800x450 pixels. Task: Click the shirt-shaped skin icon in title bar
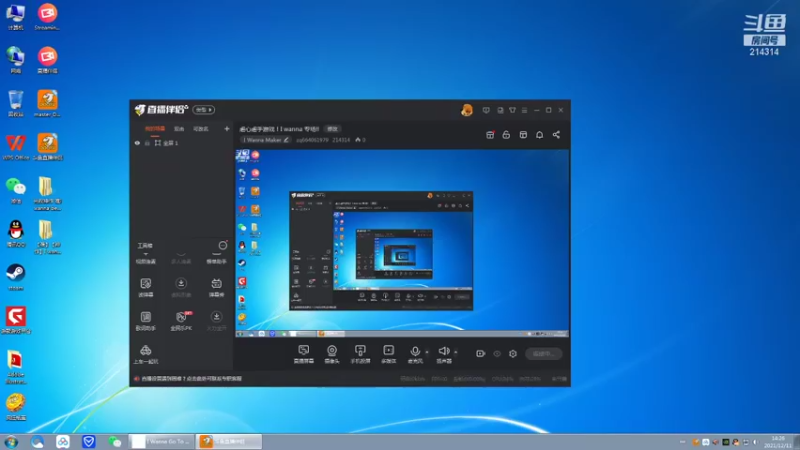point(512,110)
